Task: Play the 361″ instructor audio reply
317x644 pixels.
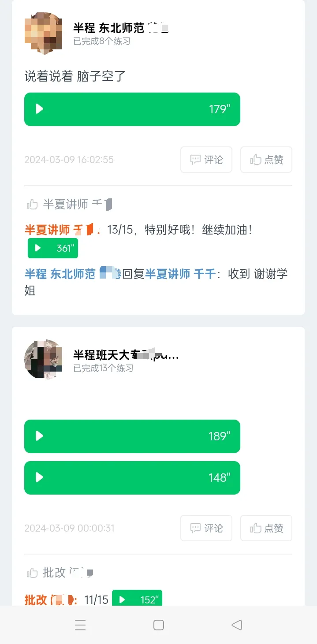Action: tap(53, 248)
